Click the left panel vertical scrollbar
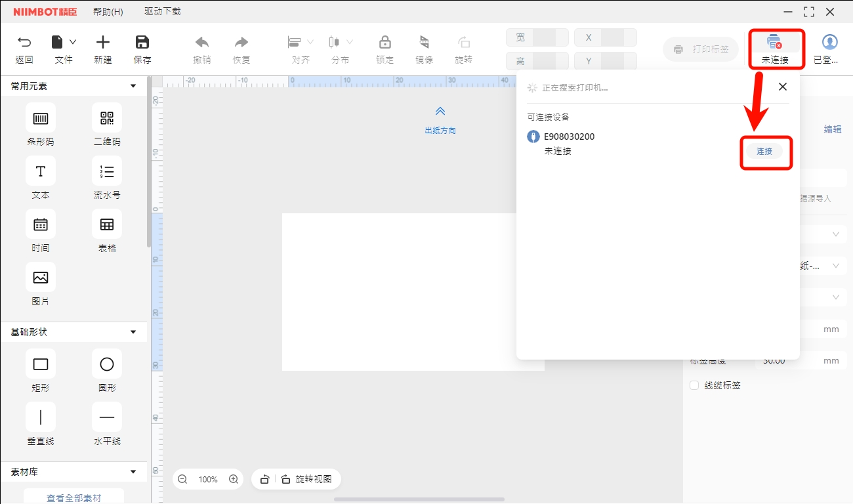The height and width of the screenshot is (504, 853). 149,161
